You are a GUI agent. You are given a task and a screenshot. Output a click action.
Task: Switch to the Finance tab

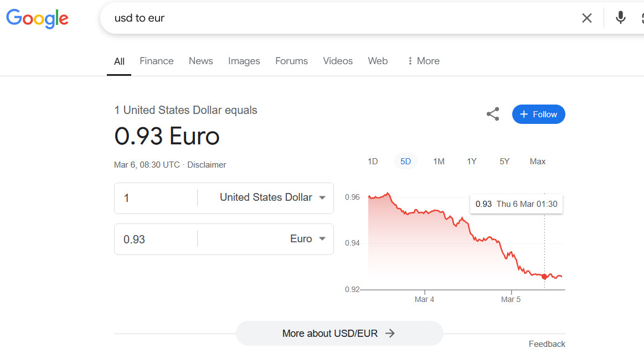pyautogui.click(x=156, y=61)
